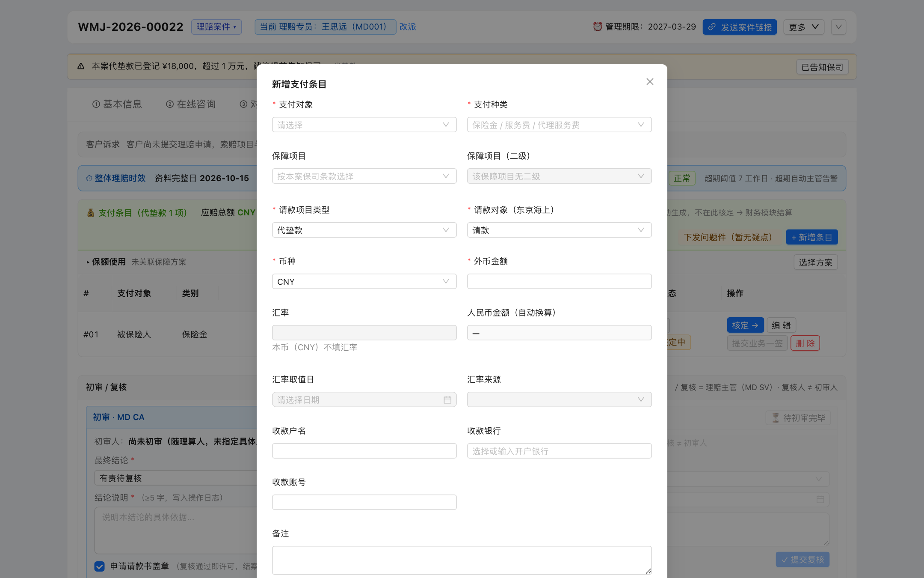The height and width of the screenshot is (578, 924).
Task: Open the 请款项目类型 dropdown showing 代垫款
Action: [x=364, y=230]
